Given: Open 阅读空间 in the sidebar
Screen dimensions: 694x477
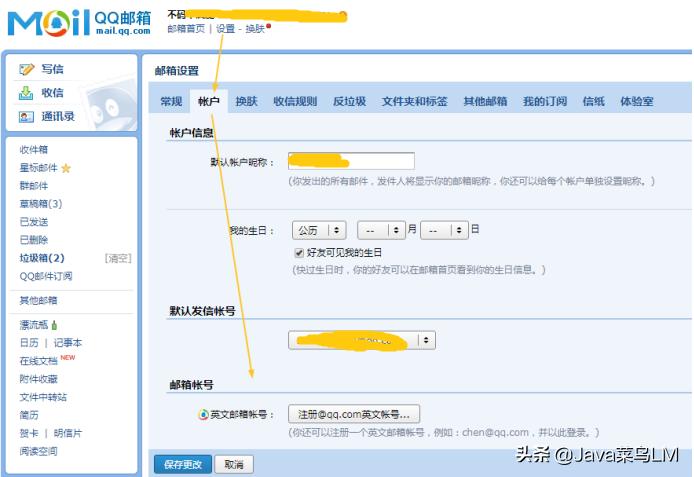Looking at the screenshot, I should 39,452.
